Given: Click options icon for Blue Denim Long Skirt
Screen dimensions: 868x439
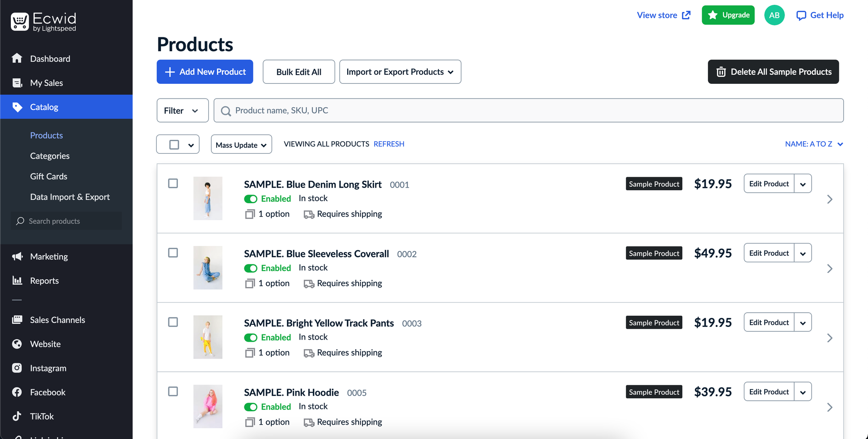Looking at the screenshot, I should point(250,214).
